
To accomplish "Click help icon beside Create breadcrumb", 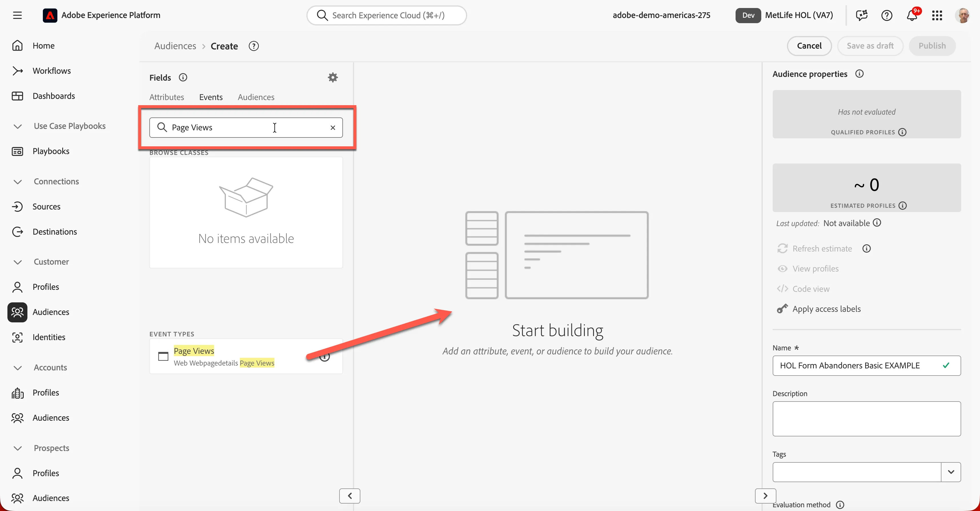I will pos(254,46).
